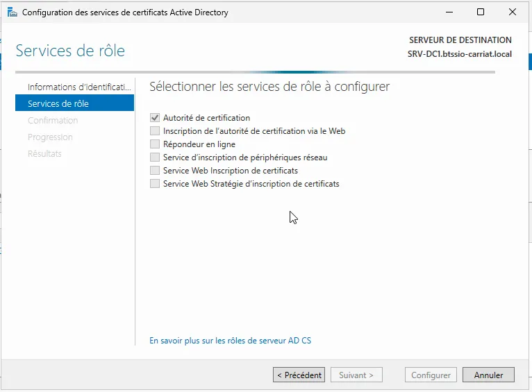Go to Informations d'identification step
Image resolution: width=532 pixels, height=392 pixels.
tap(78, 87)
